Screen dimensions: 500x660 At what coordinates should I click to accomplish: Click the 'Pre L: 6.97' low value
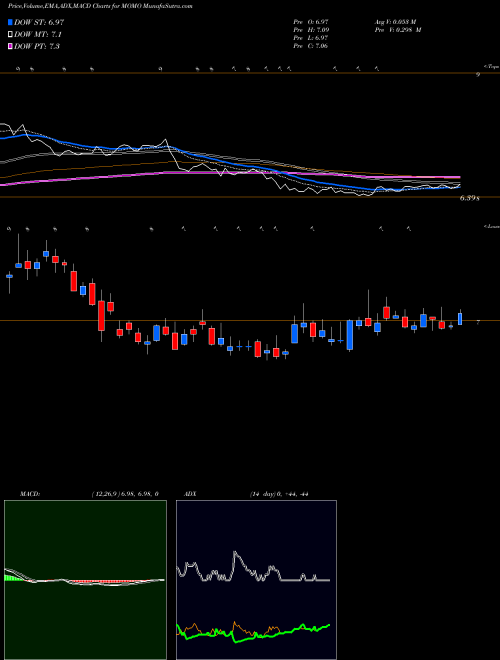coord(311,38)
